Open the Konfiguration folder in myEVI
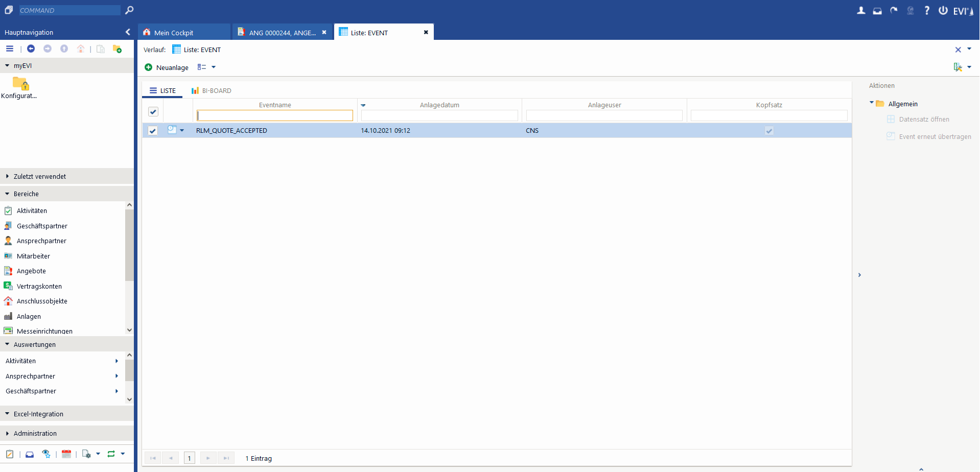This screenshot has width=980, height=472. click(19, 87)
